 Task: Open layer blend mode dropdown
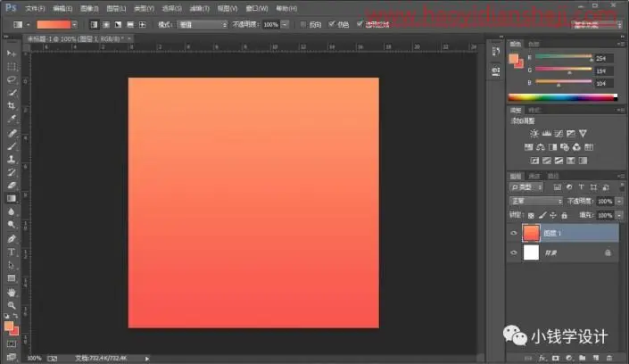(536, 201)
